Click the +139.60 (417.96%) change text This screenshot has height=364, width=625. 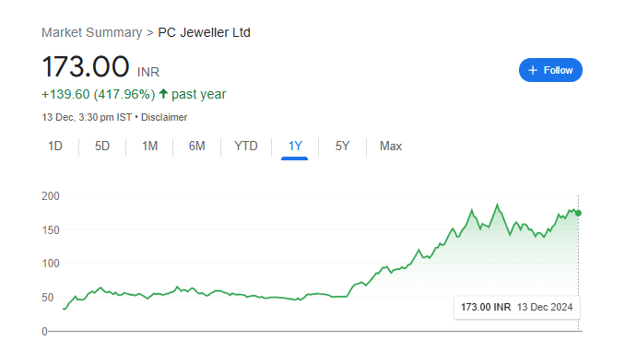pos(98,94)
